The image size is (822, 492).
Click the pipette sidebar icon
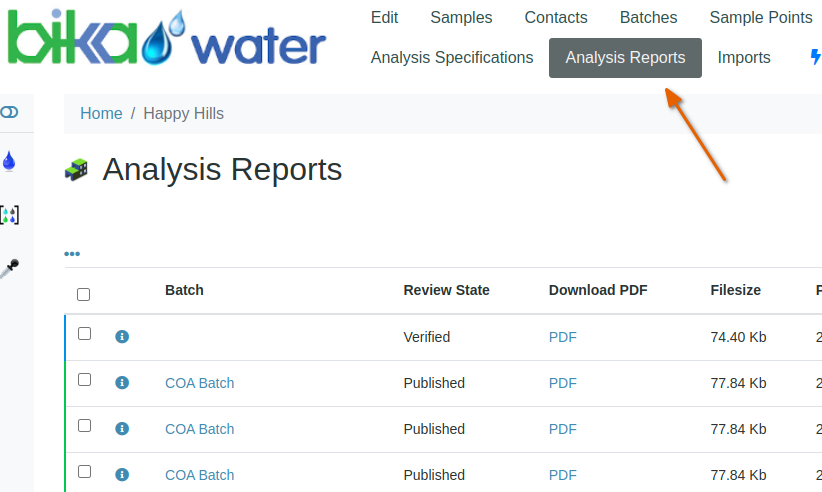(x=10, y=268)
